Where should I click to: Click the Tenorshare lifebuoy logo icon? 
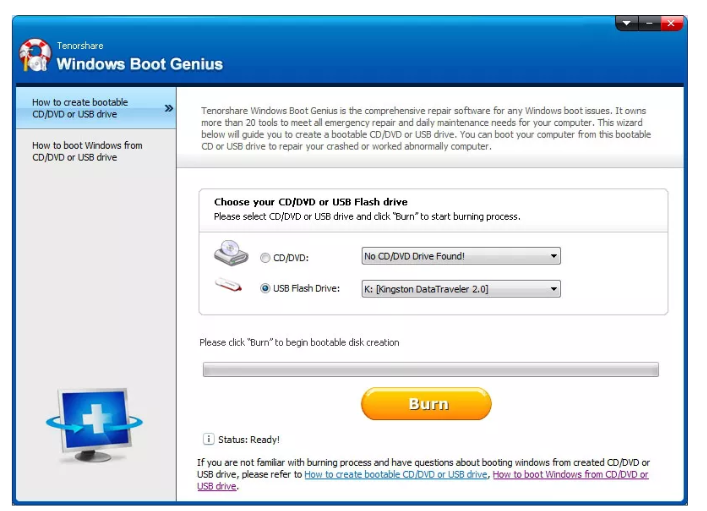tap(35, 56)
